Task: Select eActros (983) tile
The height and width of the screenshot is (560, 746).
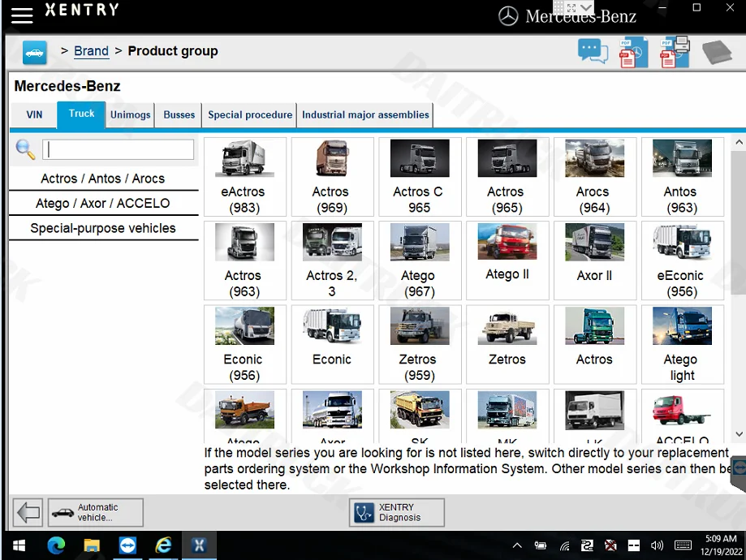Action: tap(244, 177)
